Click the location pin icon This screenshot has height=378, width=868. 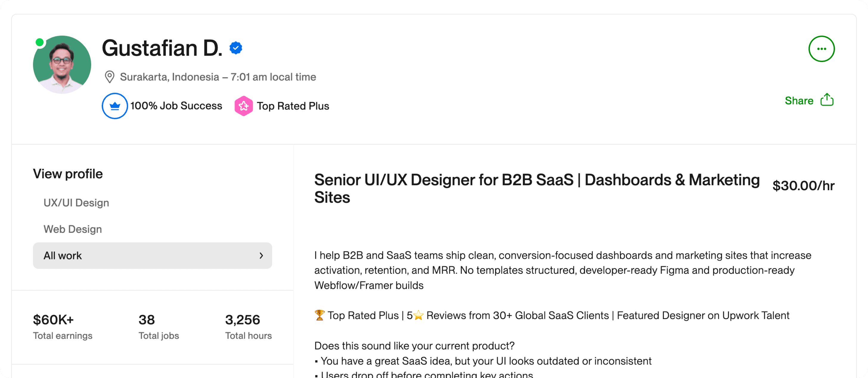point(109,77)
